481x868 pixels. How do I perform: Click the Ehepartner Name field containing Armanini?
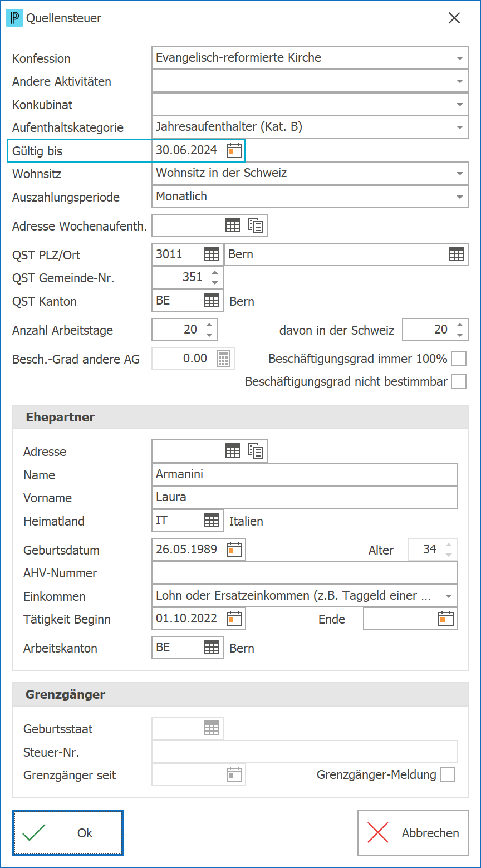305,474
